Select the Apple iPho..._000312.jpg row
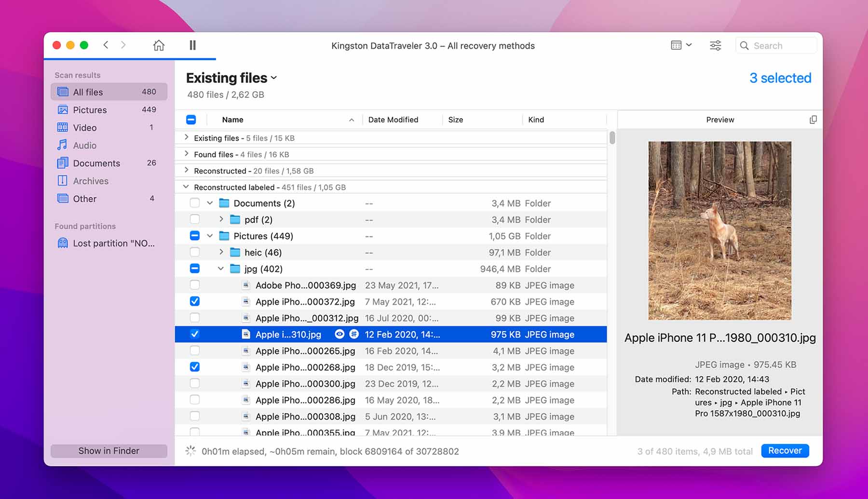Image resolution: width=868 pixels, height=499 pixels. pyautogui.click(x=391, y=318)
